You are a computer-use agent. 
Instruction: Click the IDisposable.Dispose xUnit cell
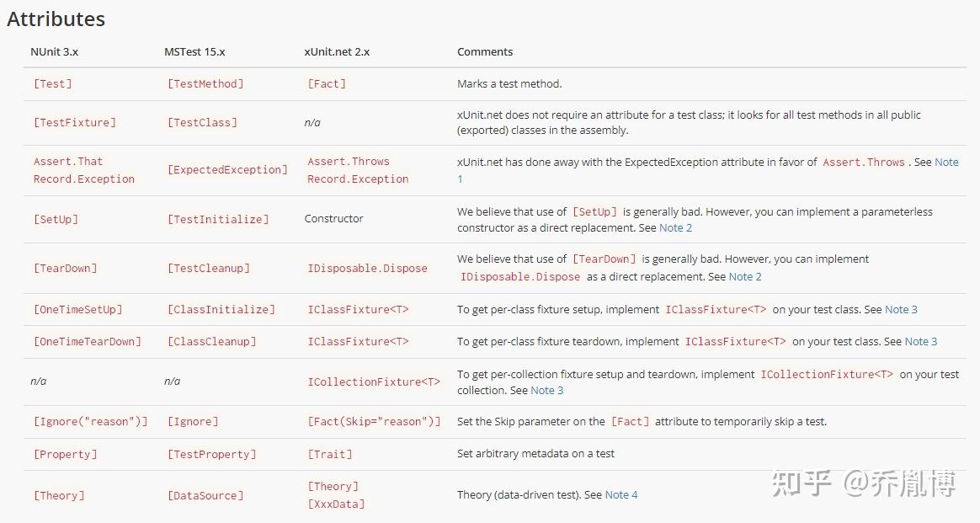coord(367,269)
